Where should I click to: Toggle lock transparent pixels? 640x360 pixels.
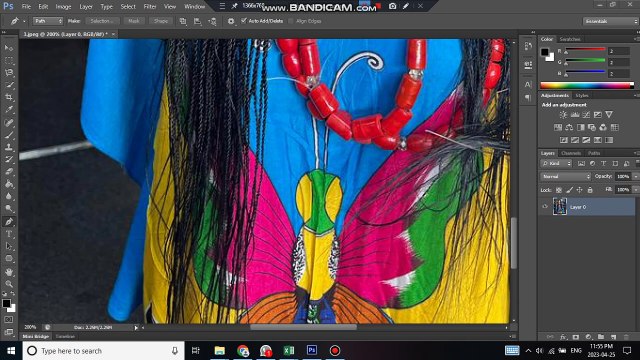(559, 190)
